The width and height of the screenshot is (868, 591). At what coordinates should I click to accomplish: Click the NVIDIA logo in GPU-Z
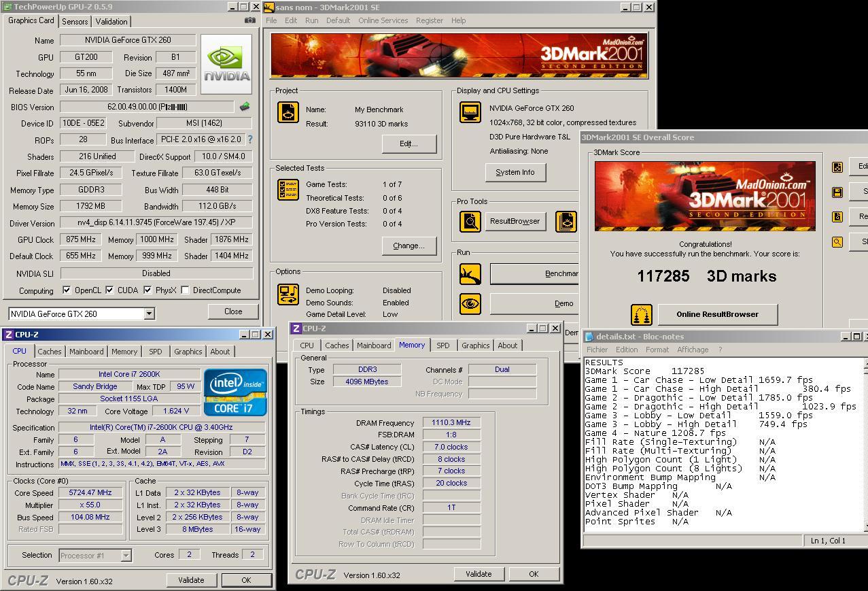pyautogui.click(x=226, y=65)
